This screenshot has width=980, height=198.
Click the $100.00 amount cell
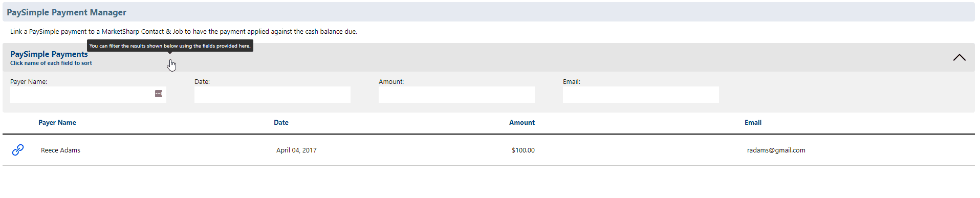click(523, 150)
